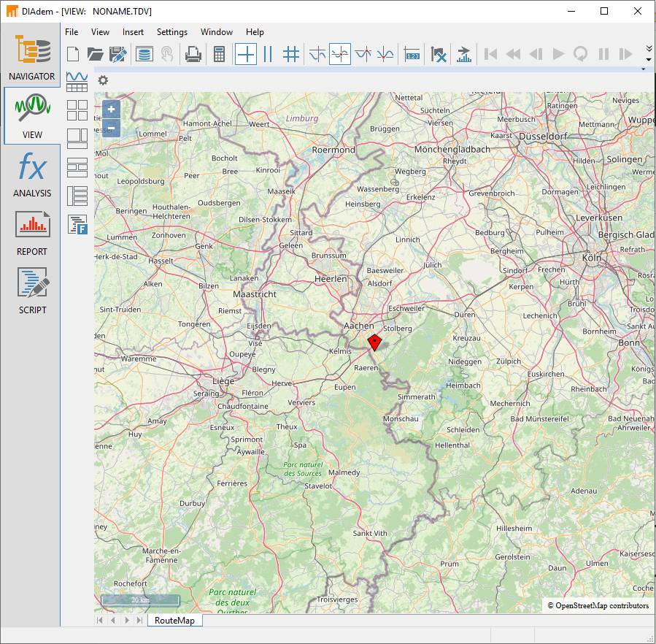Switch to the VIEW panel
Screen dimensions: 656x644
[32, 115]
